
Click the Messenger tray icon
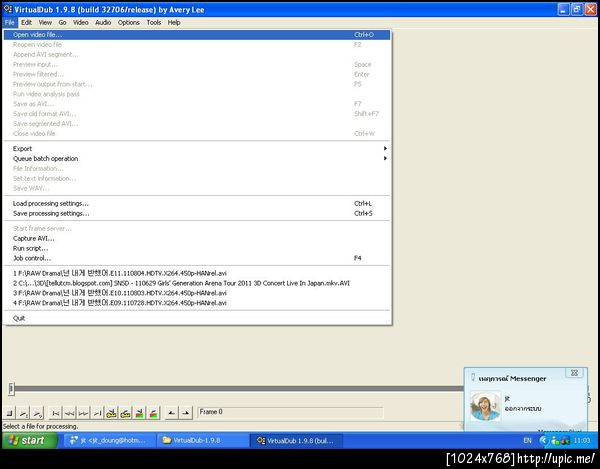(555, 441)
